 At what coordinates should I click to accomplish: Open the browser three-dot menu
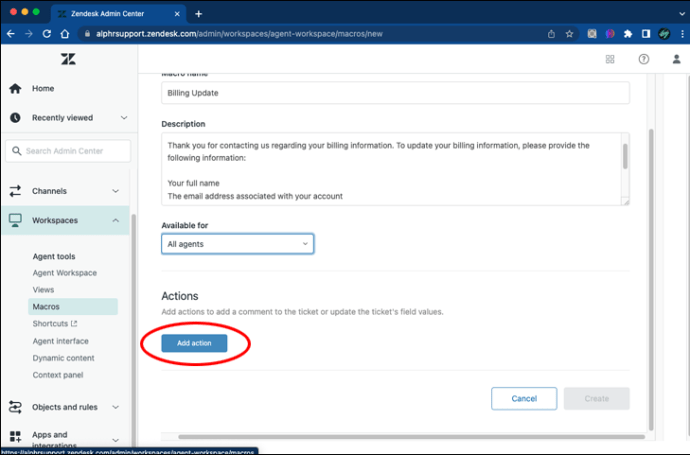(683, 34)
